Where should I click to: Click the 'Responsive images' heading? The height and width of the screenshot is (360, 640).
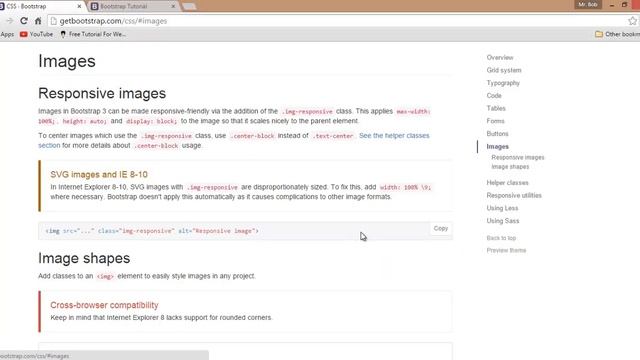click(x=102, y=93)
